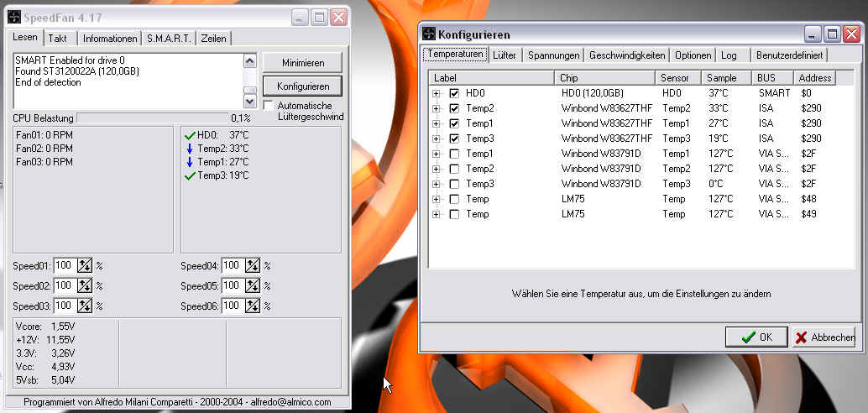The width and height of the screenshot is (868, 413).
Task: Click the Vcore 1,55V reading
Action: point(45,327)
